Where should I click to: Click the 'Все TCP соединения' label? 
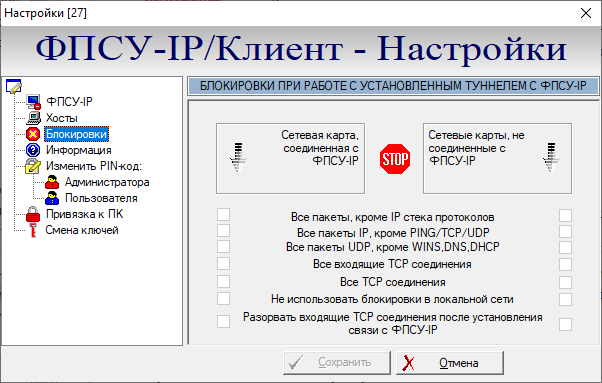click(392, 282)
